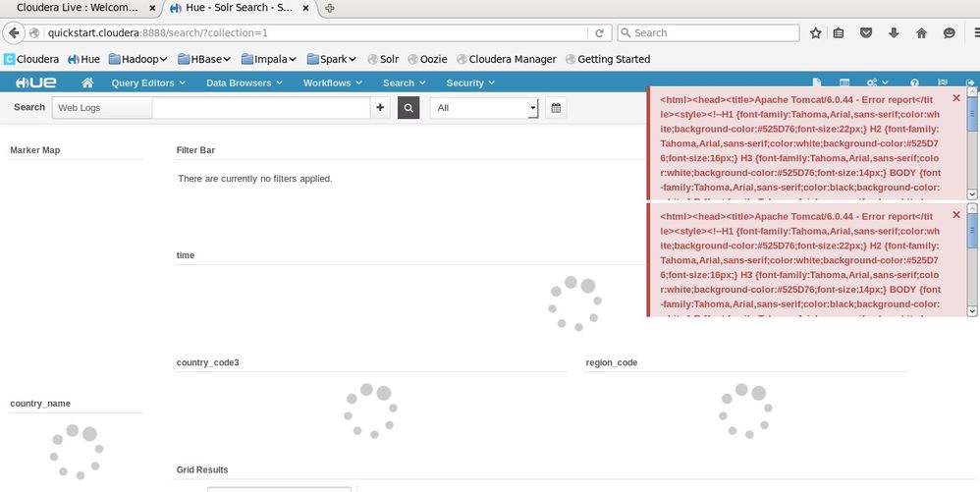Open the Data Browsers menu

coord(245,82)
